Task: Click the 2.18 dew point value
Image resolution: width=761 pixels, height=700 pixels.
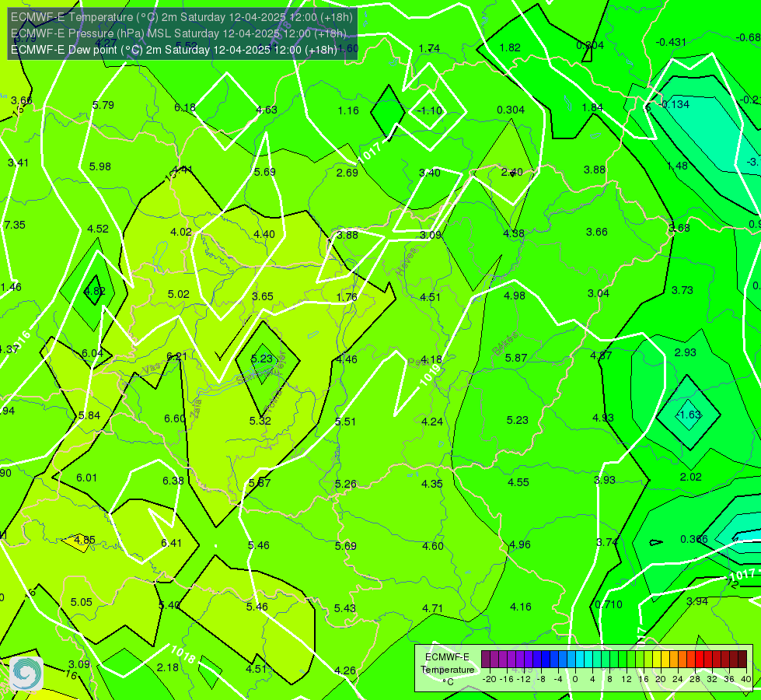Action: tap(167, 667)
